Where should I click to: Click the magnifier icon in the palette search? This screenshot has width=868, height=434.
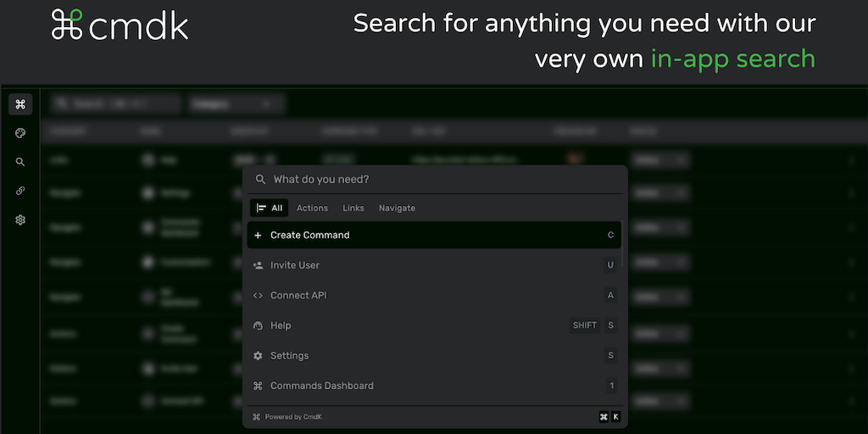pos(260,180)
